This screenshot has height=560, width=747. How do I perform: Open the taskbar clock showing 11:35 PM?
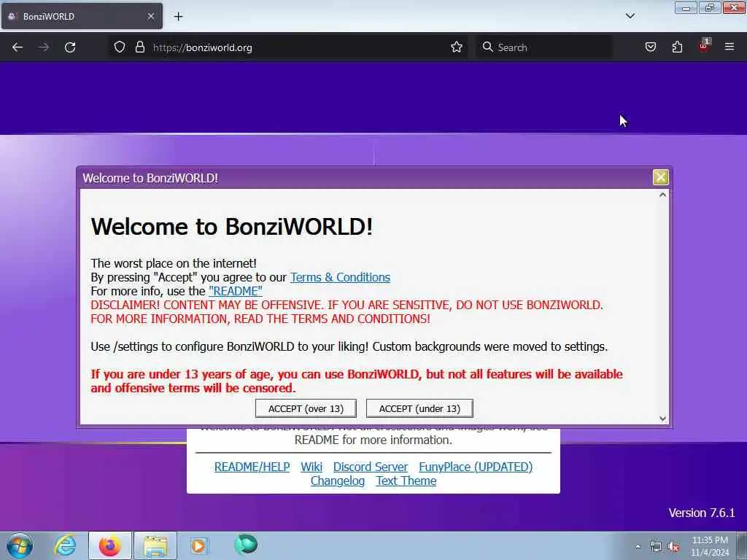pyautogui.click(x=710, y=546)
